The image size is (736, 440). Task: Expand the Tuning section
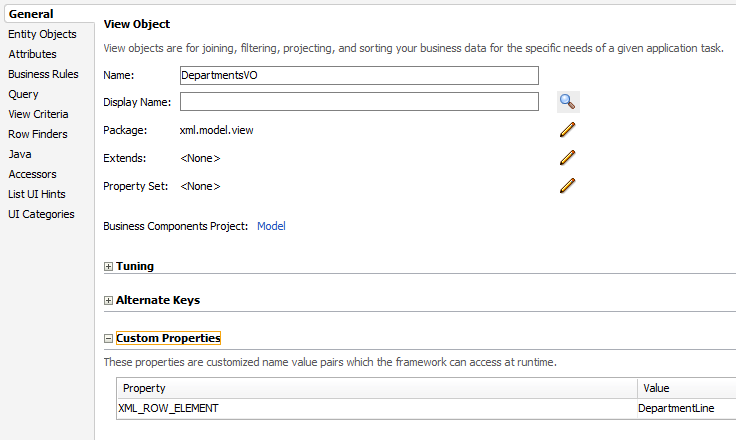[x=108, y=267]
